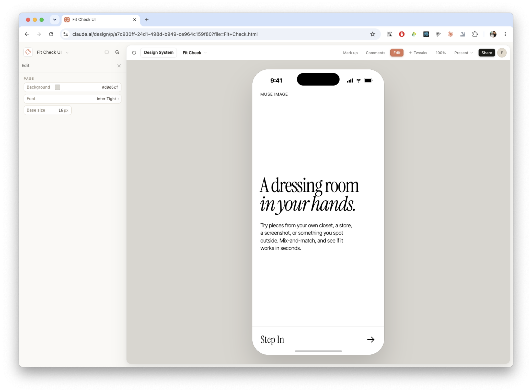Close the Edit panel
Image resolution: width=532 pixels, height=392 pixels.
119,66
